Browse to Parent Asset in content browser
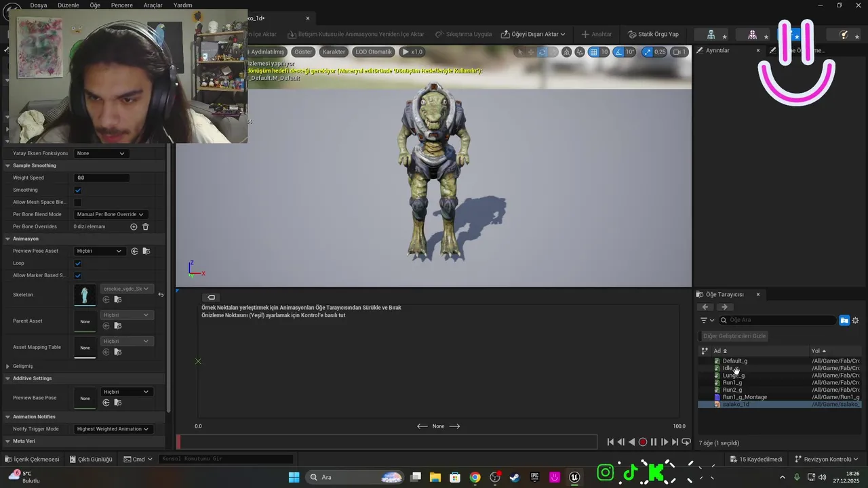Screen dimensions: 868x488 [x=117, y=326]
